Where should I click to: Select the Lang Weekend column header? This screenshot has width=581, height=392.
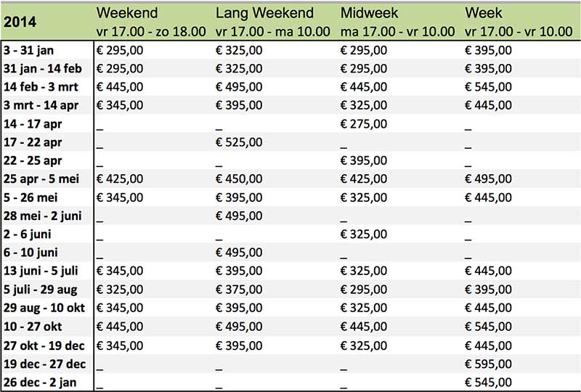[x=264, y=13]
